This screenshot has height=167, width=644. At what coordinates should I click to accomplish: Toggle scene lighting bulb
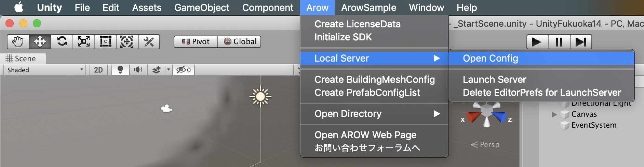pyautogui.click(x=120, y=70)
